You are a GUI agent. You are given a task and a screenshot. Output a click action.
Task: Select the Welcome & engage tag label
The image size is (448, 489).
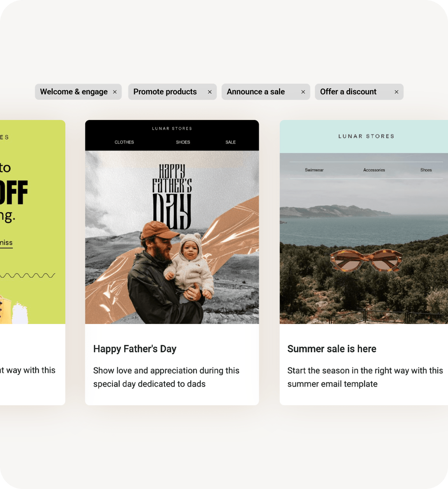click(x=74, y=92)
